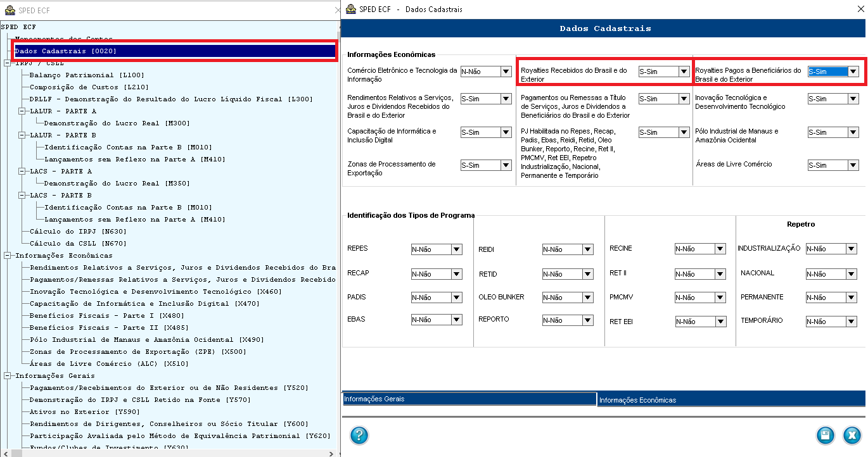The width and height of the screenshot is (868, 457).
Task: Select Balanço Patrimonial [L100]
Action: click(x=87, y=75)
